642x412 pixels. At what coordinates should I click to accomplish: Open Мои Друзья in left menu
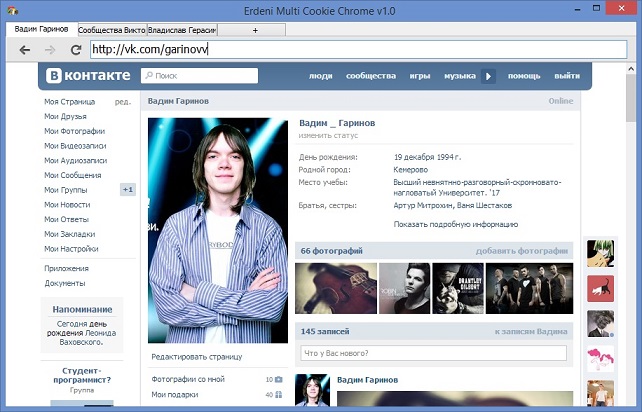pos(66,116)
